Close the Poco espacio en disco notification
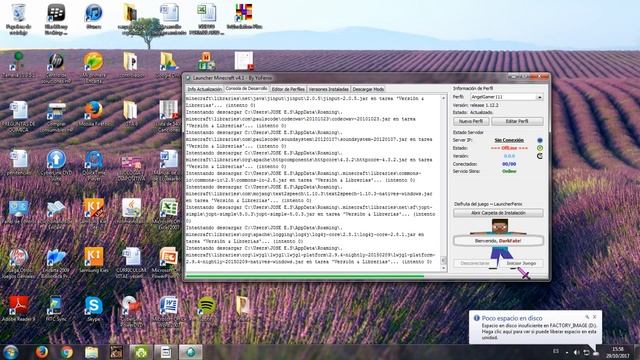Screen dimensions: 640x360 coord(595,317)
